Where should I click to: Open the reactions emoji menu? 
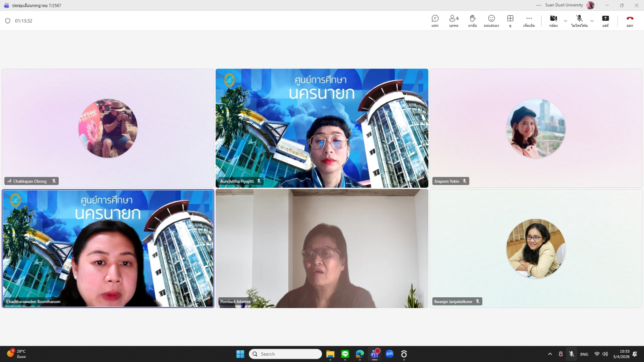491,20
